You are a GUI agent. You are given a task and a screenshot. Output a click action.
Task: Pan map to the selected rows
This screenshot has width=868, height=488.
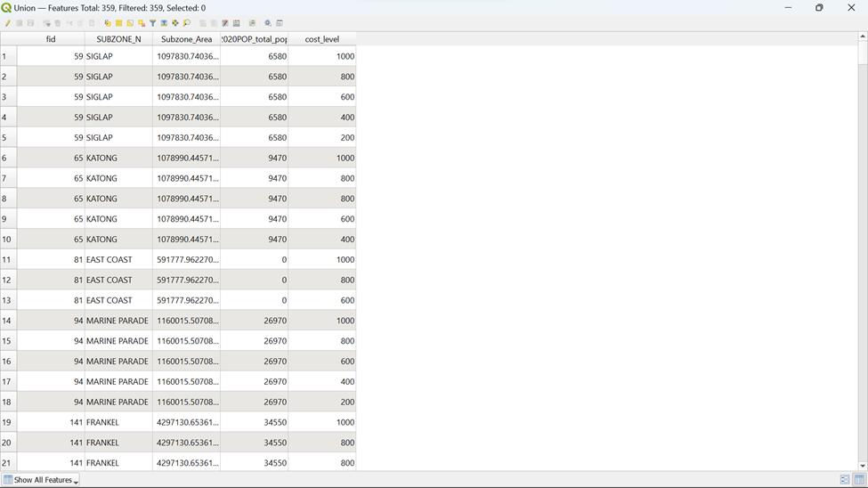pos(175,23)
